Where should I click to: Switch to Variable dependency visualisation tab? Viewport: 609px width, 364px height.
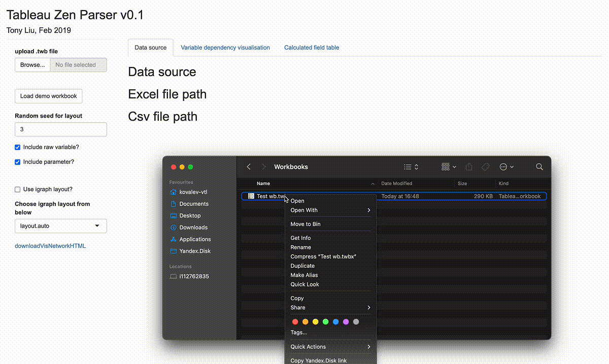pyautogui.click(x=225, y=48)
